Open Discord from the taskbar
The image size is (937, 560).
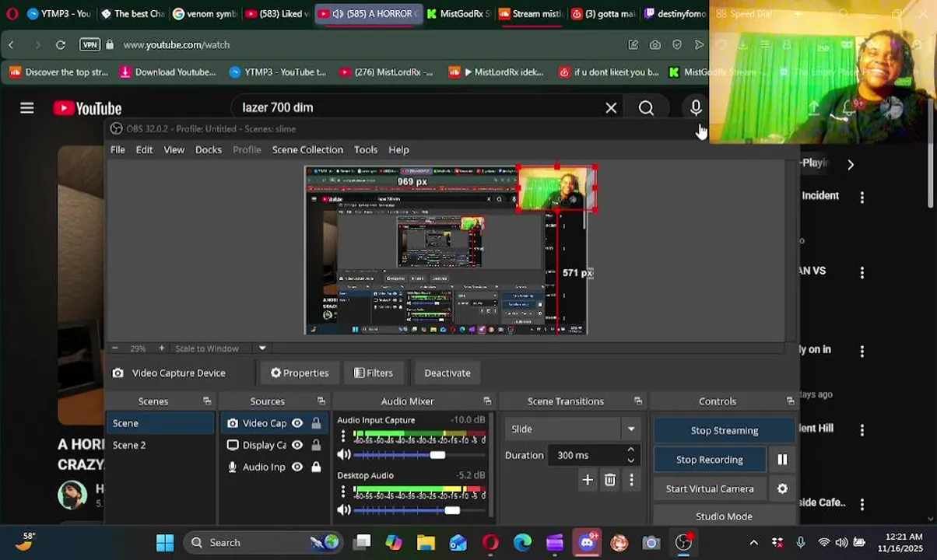click(x=587, y=542)
